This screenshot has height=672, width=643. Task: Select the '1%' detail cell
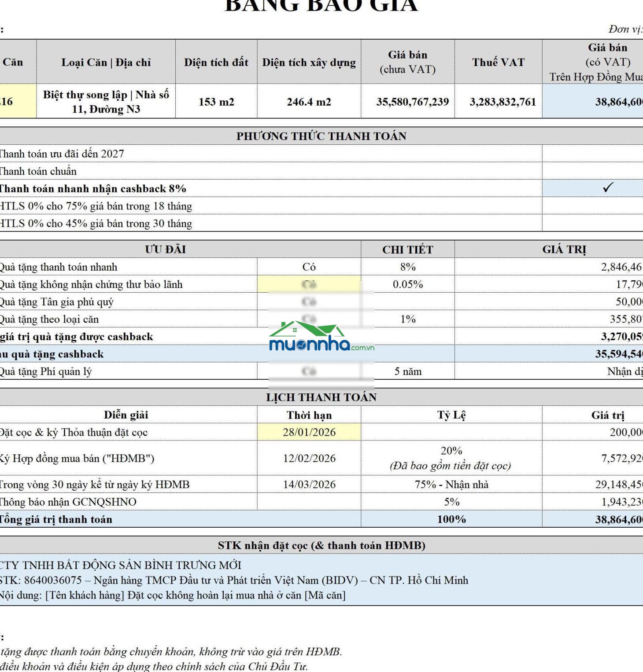coord(408,319)
